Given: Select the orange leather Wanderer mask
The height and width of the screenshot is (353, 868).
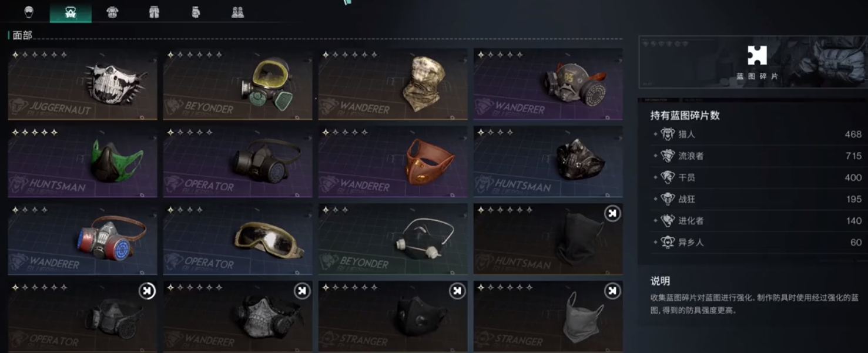Looking at the screenshot, I should pos(393,162).
